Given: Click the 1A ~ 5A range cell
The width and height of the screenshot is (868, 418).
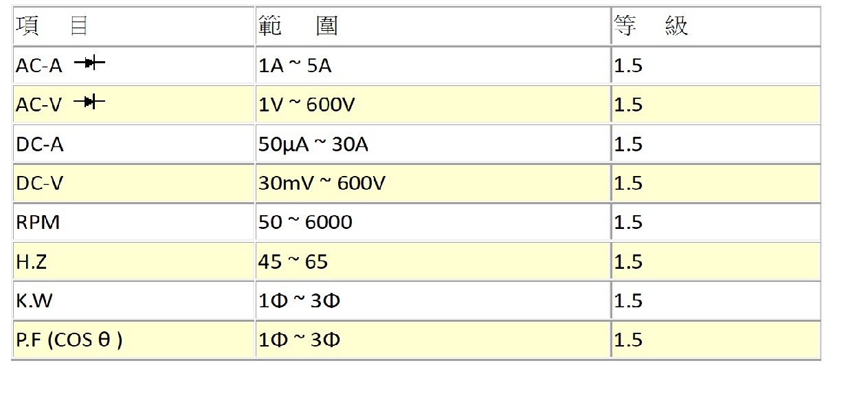Looking at the screenshot, I should point(433,65).
